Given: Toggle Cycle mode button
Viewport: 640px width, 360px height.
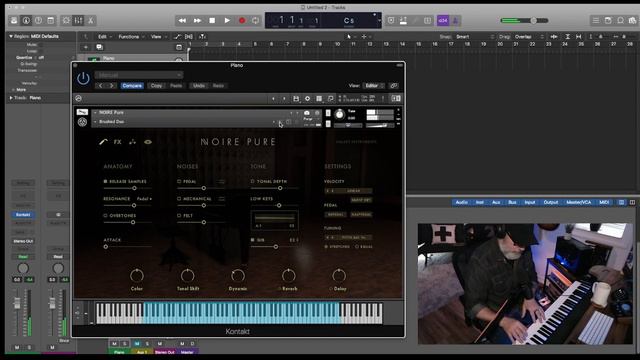Looking at the screenshot, I should click(256, 20).
